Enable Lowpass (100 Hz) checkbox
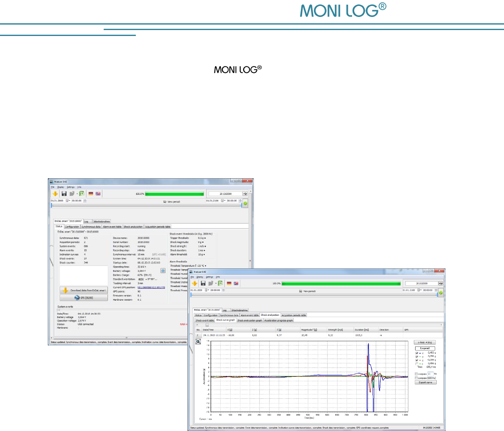The height and width of the screenshot is (431, 504). [x=416, y=378]
